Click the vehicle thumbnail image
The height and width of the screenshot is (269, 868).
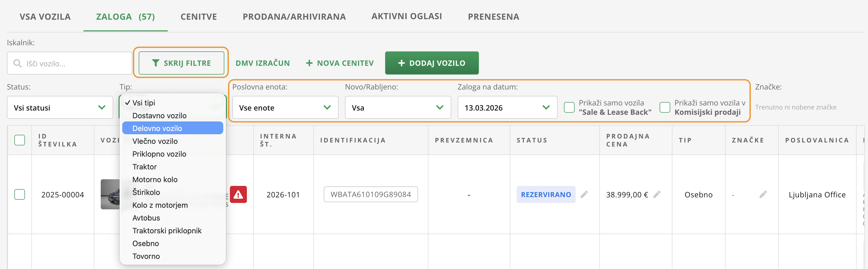point(110,194)
